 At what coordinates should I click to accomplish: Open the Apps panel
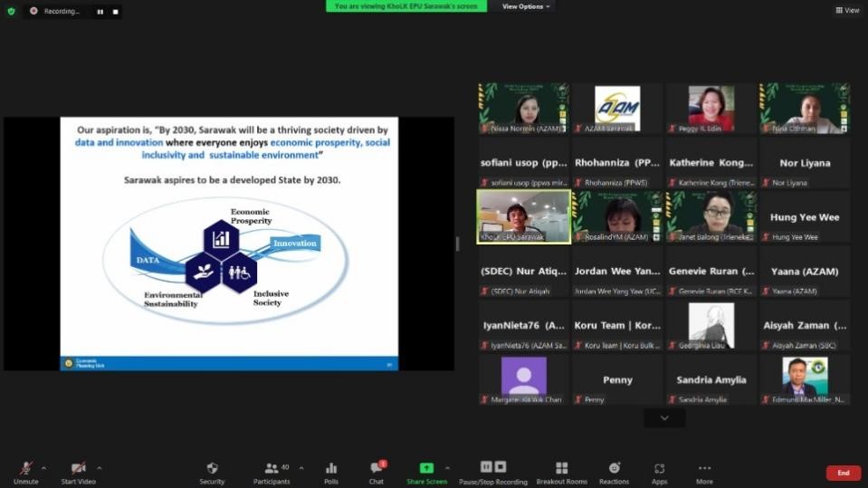[x=659, y=472]
